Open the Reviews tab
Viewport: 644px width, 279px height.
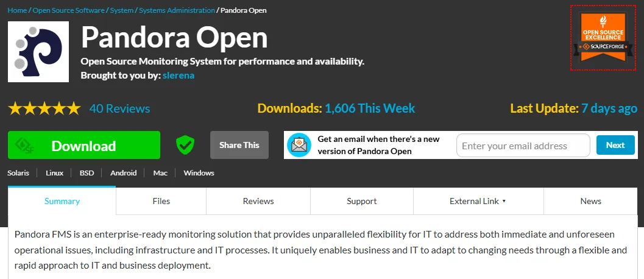(258, 201)
